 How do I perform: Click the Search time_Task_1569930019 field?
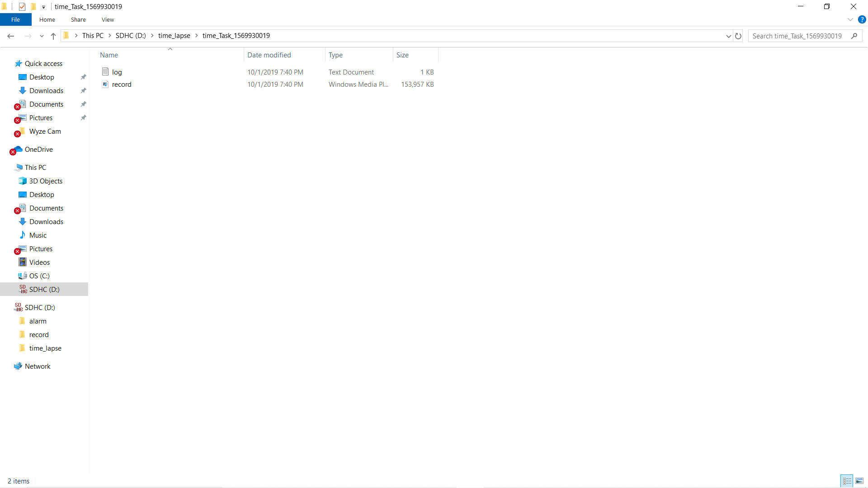click(x=798, y=36)
